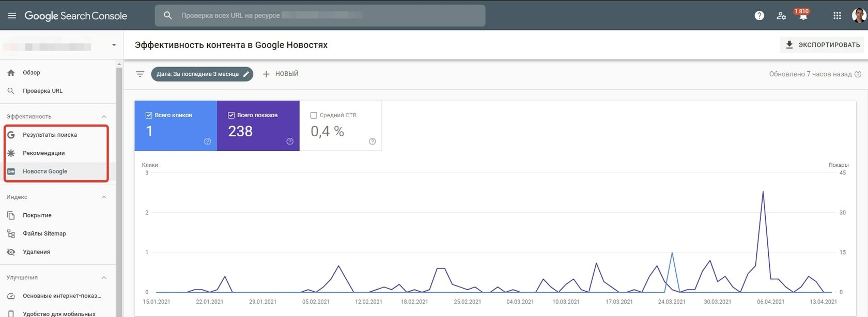
Task: Click help icon on Всего кликов card
Action: pos(207,141)
